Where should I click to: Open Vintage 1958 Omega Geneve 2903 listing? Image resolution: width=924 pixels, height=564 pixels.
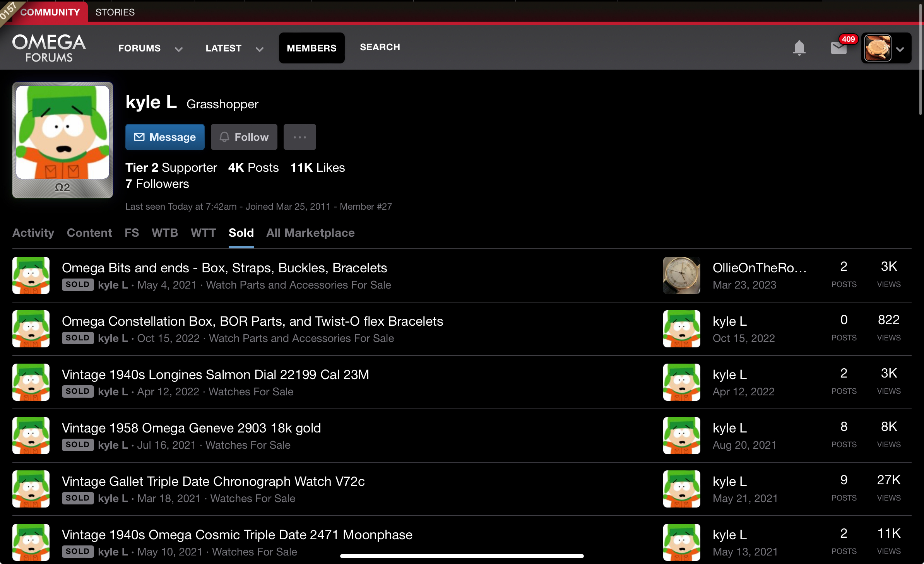[x=191, y=428]
